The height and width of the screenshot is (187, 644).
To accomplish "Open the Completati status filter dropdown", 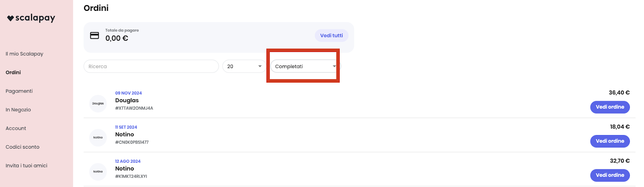I will 305,66.
